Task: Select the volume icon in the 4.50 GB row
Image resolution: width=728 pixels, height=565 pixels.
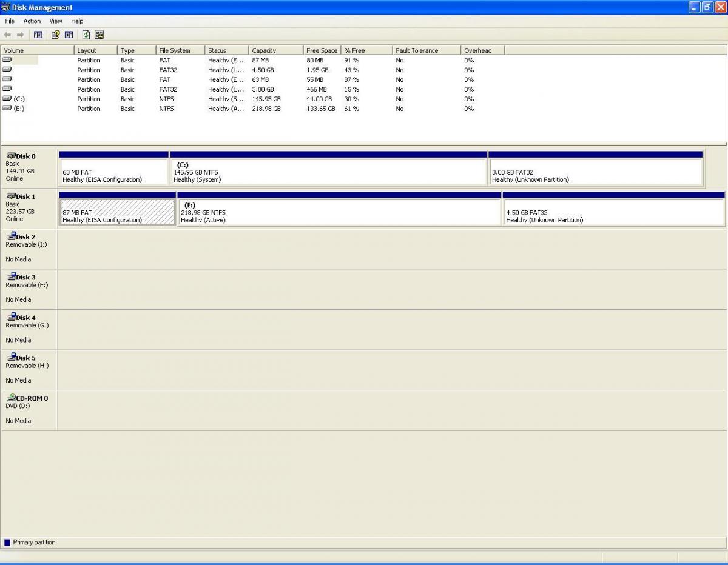Action: [7, 70]
